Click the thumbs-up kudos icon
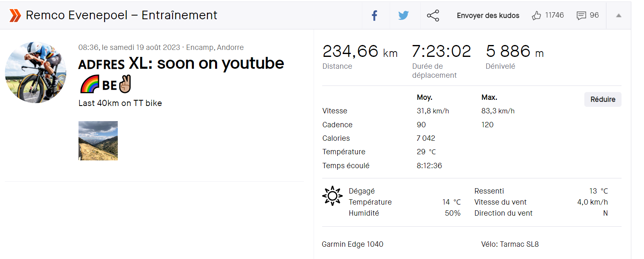The height and width of the screenshot is (259, 644). tap(536, 16)
